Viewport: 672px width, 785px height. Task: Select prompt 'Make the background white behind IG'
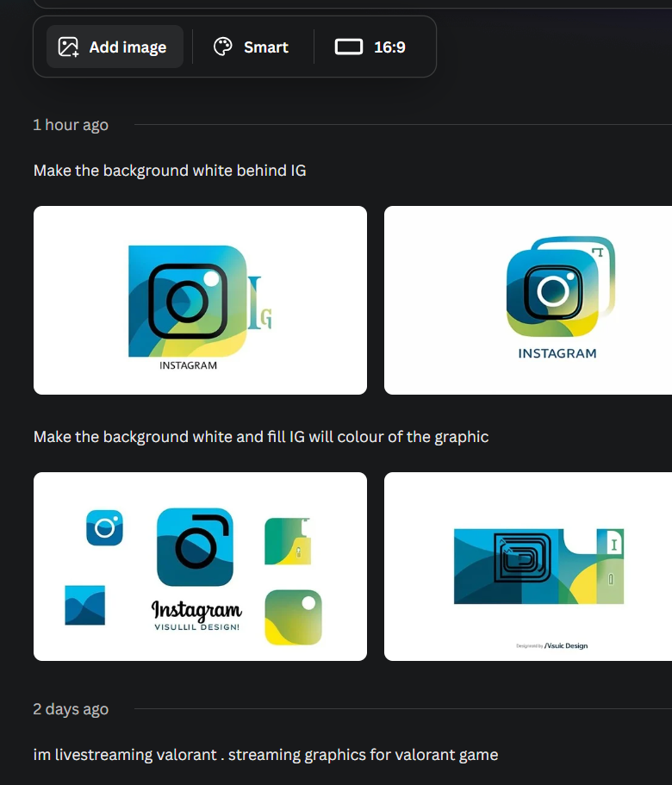pos(170,171)
